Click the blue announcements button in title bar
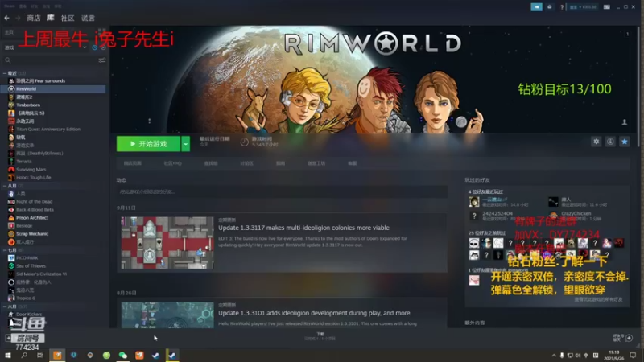The width and height of the screenshot is (644, 362). (x=536, y=7)
